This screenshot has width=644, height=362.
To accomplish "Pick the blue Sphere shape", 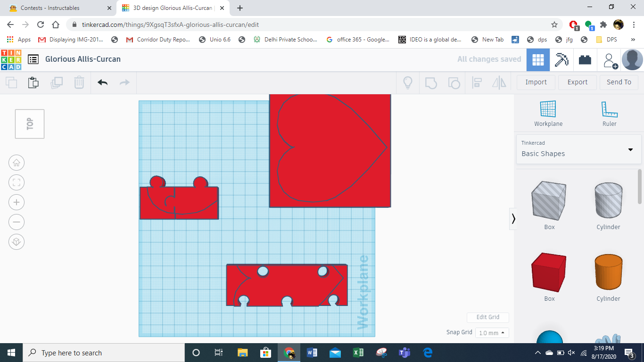I will [x=550, y=337].
